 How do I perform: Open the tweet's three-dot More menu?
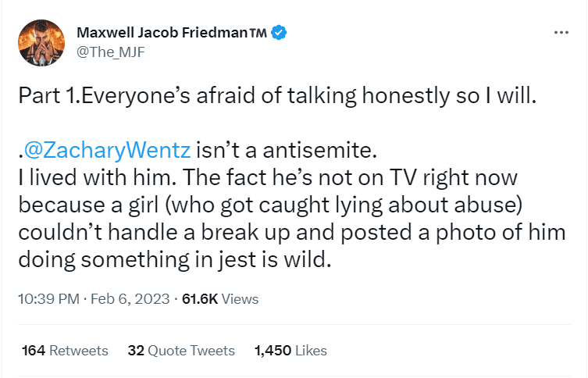pos(561,33)
